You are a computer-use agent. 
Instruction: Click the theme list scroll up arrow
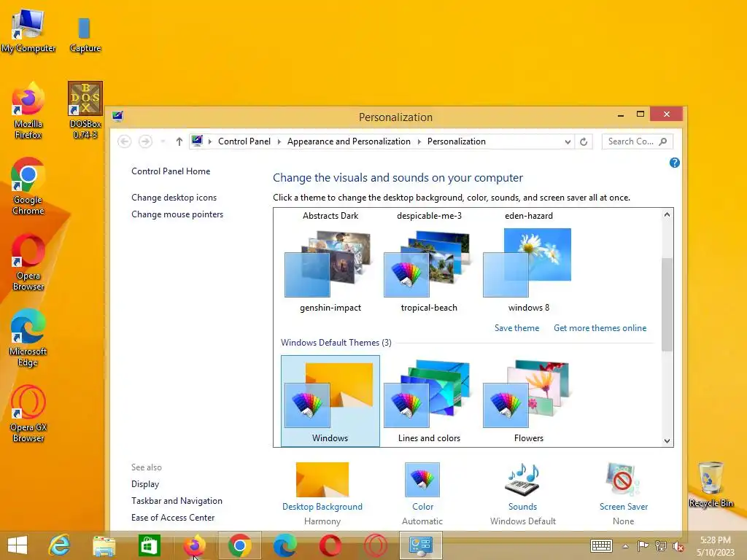(x=667, y=215)
